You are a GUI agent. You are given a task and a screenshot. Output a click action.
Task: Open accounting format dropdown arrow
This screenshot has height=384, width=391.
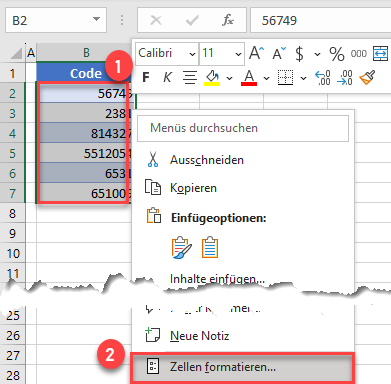pyautogui.click(x=317, y=54)
